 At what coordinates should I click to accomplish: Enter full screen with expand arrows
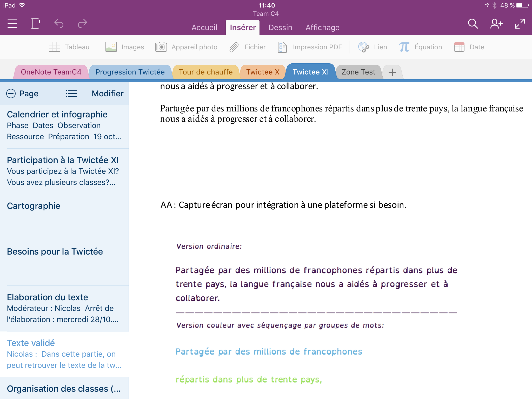tap(520, 24)
